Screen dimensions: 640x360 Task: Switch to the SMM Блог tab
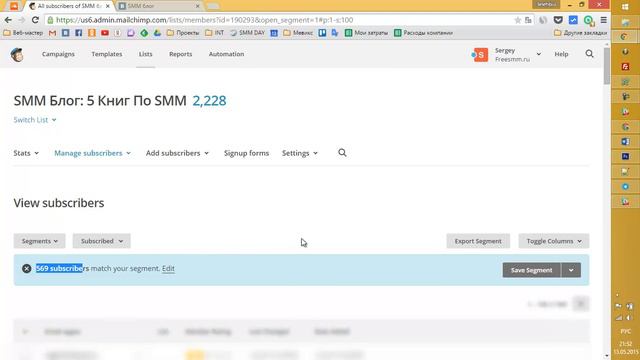tap(159, 6)
